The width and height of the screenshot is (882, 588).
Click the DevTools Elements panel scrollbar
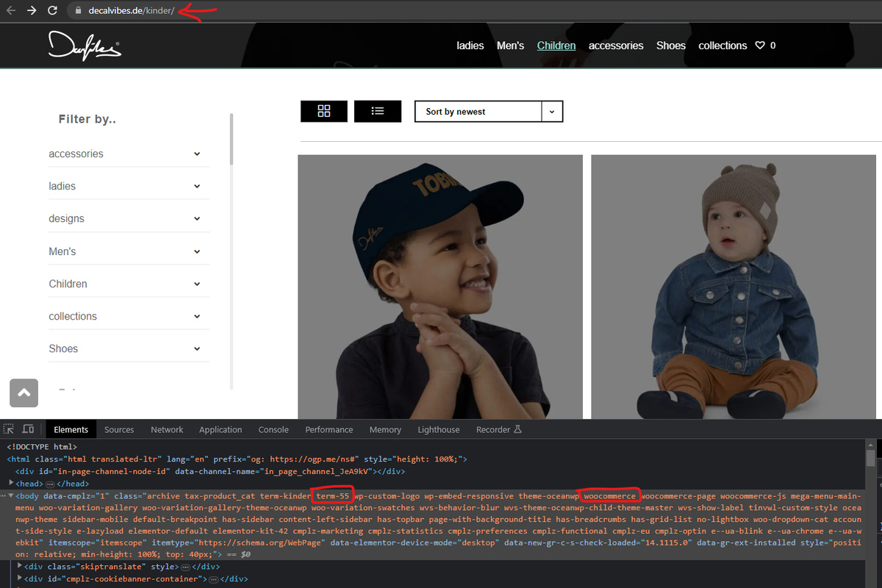(870, 459)
